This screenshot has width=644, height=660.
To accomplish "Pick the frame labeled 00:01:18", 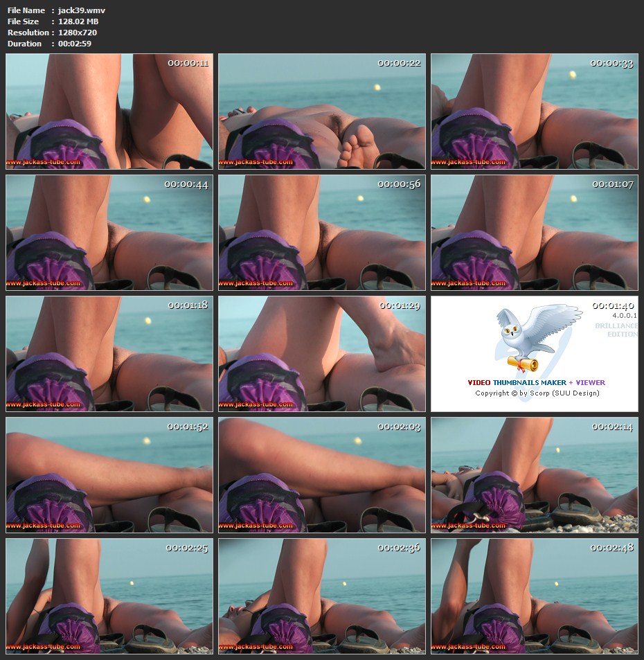I will [x=109, y=354].
